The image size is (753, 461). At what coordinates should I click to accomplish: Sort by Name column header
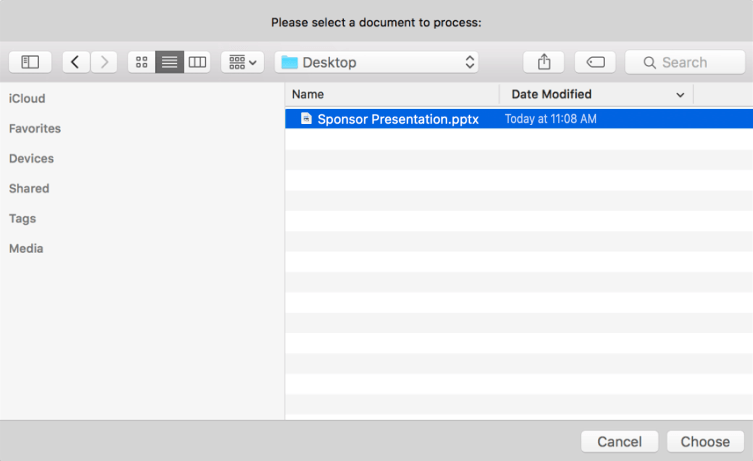point(391,94)
